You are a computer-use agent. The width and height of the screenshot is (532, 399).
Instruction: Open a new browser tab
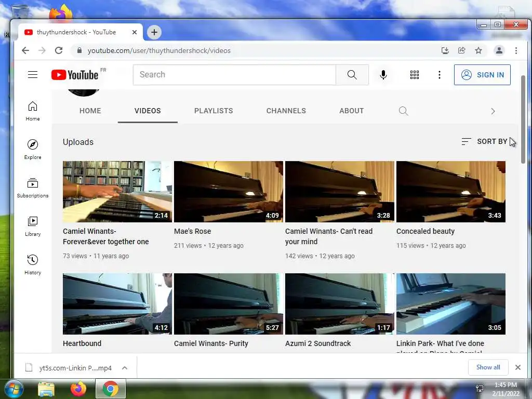pyautogui.click(x=154, y=32)
